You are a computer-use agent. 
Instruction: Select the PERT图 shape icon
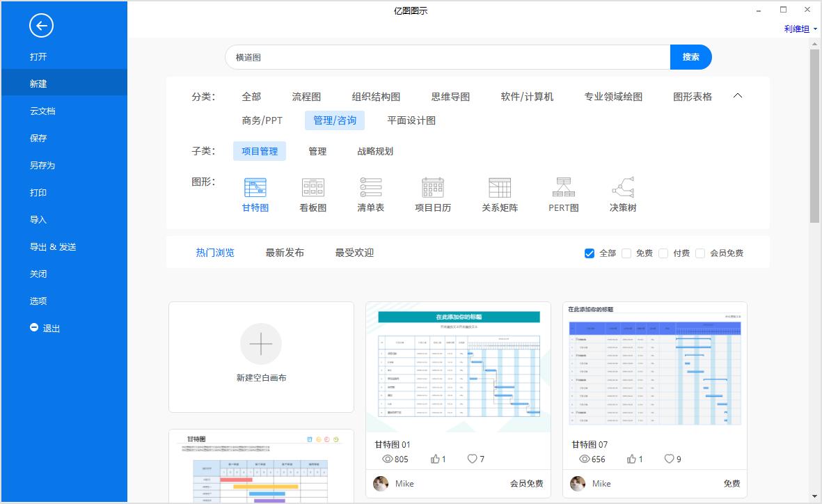click(562, 194)
